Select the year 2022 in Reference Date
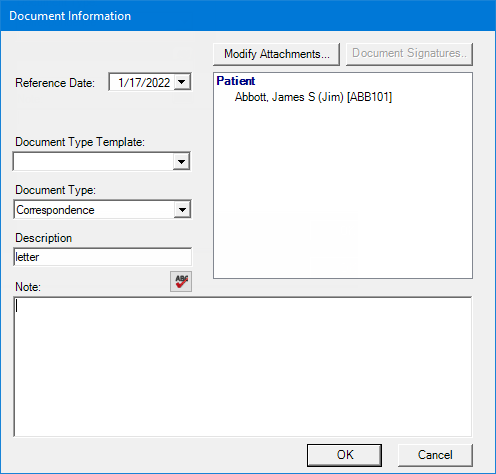The image size is (496, 474). click(x=158, y=83)
